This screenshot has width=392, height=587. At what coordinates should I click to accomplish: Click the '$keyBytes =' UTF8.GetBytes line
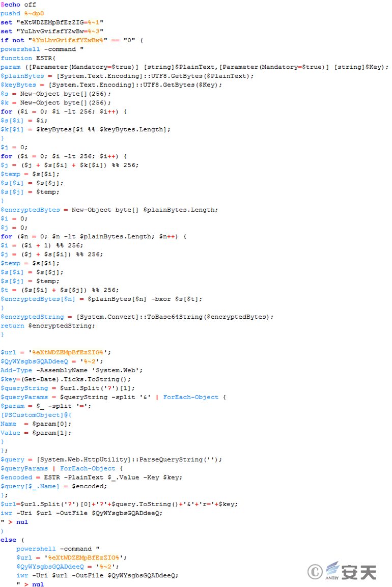[111, 85]
